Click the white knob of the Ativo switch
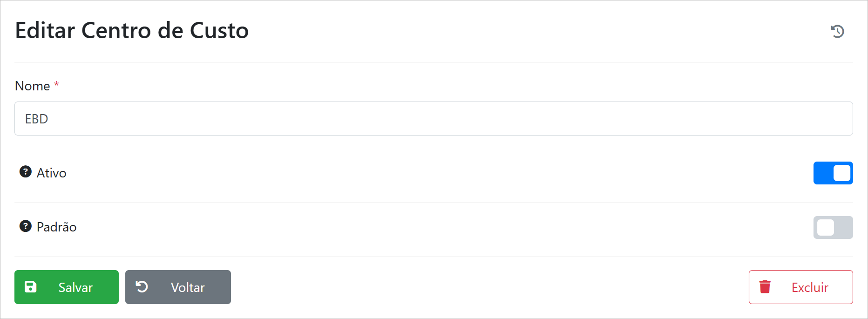868x319 pixels. pyautogui.click(x=841, y=173)
